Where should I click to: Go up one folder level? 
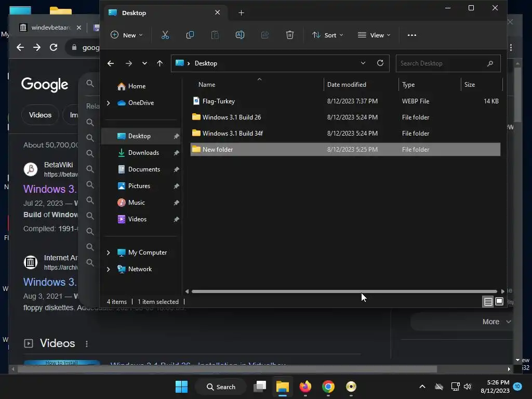160,63
